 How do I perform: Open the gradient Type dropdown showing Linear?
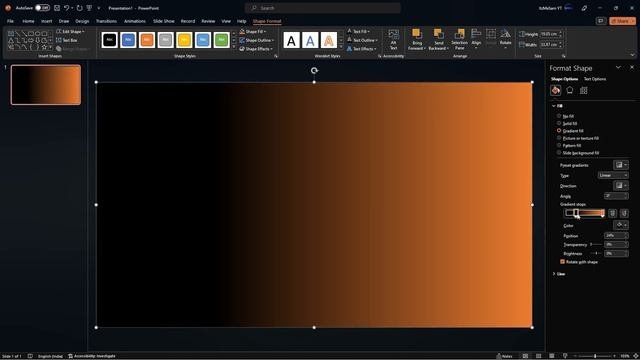pyautogui.click(x=613, y=175)
